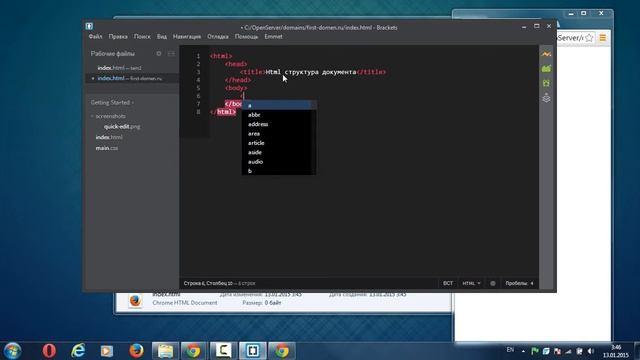Open the Getting Started project dropdown

tap(112, 102)
